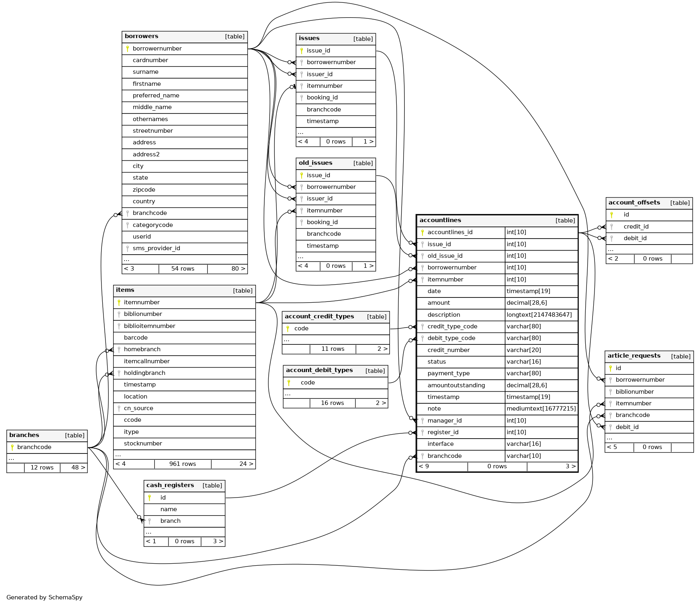Click the foreign key icon next to register_id
The image size is (700, 605).
[x=422, y=432]
